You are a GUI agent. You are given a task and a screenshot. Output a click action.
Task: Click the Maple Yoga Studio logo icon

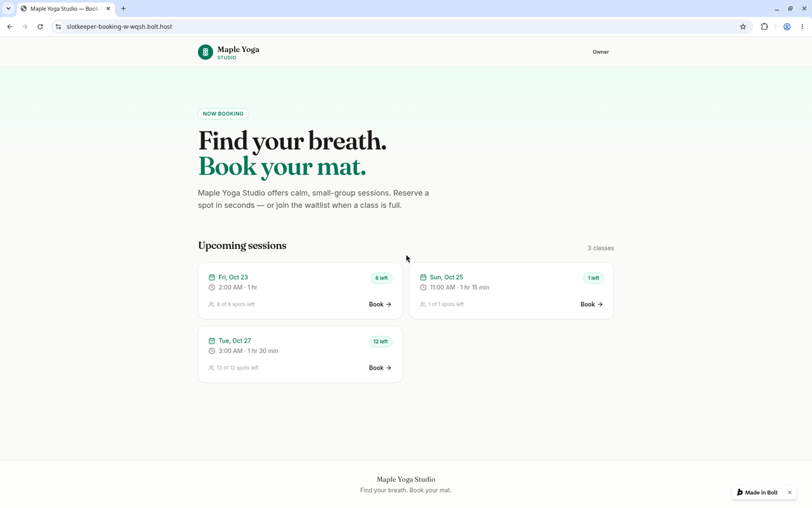pyautogui.click(x=205, y=52)
